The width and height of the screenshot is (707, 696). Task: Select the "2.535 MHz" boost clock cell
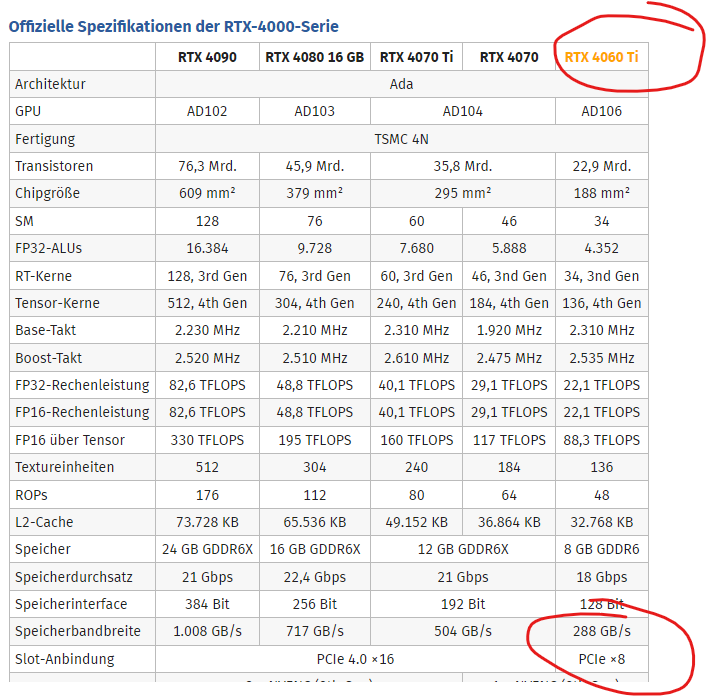coord(601,358)
